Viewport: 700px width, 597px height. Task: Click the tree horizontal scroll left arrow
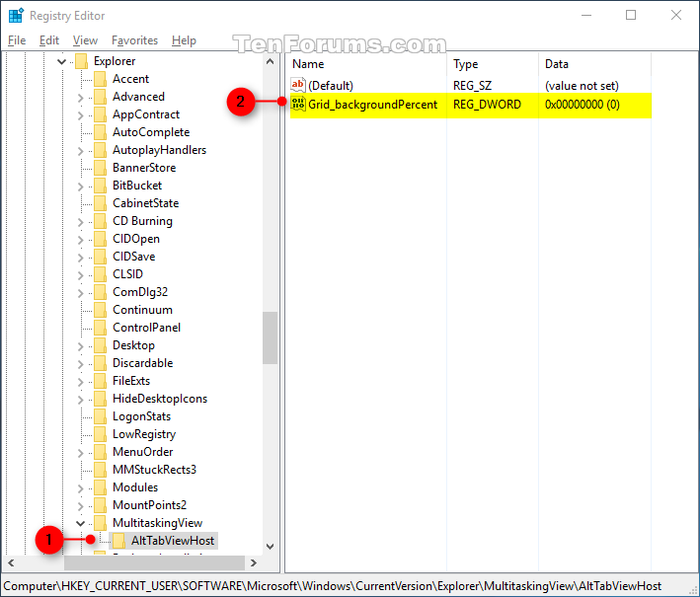(x=11, y=563)
